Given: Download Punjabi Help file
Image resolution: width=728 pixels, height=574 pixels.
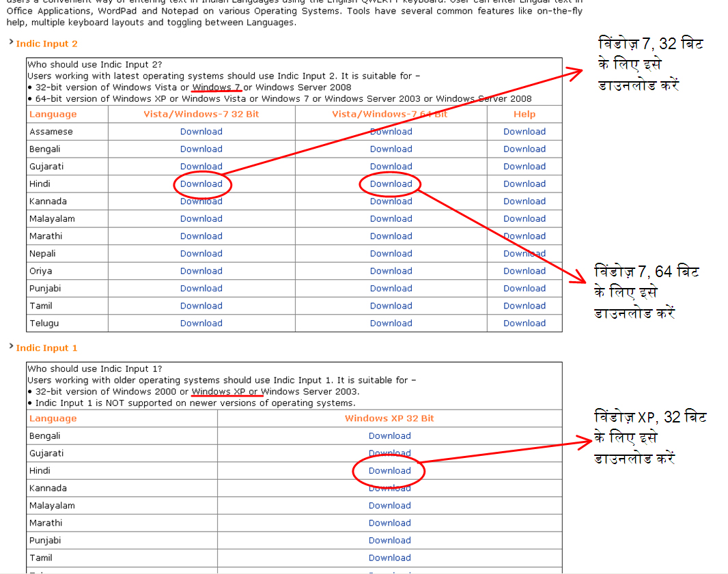Looking at the screenshot, I should point(524,288).
